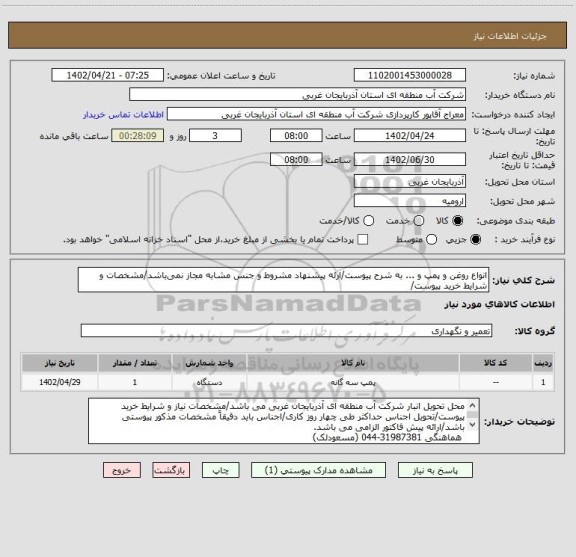Select the کالا radio button

click(457, 220)
